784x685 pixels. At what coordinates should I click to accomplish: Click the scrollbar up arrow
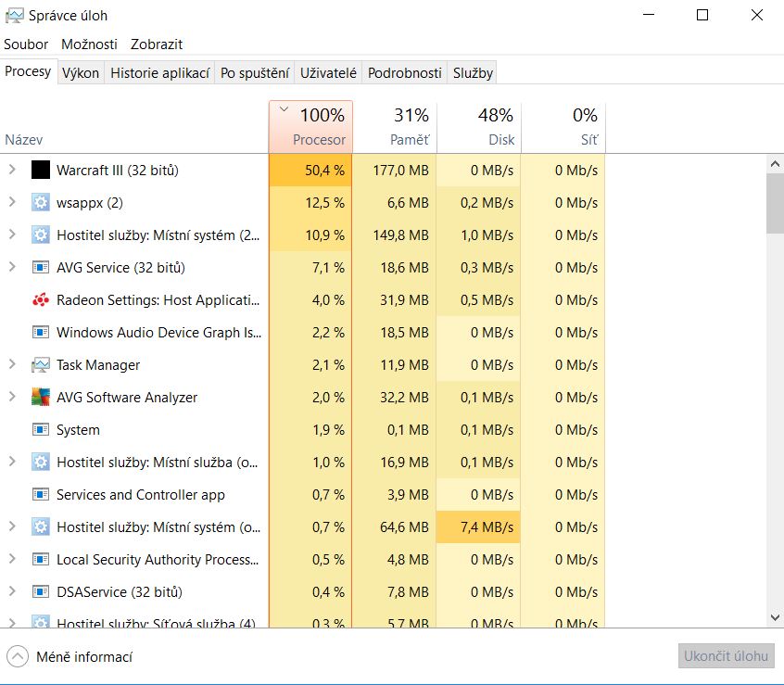coord(775,163)
